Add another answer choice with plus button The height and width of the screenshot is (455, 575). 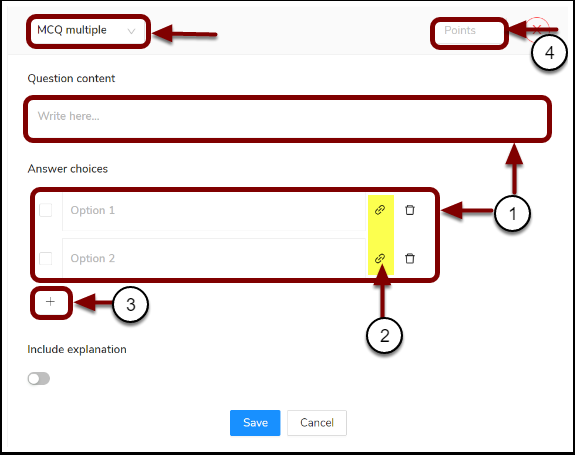pos(51,302)
